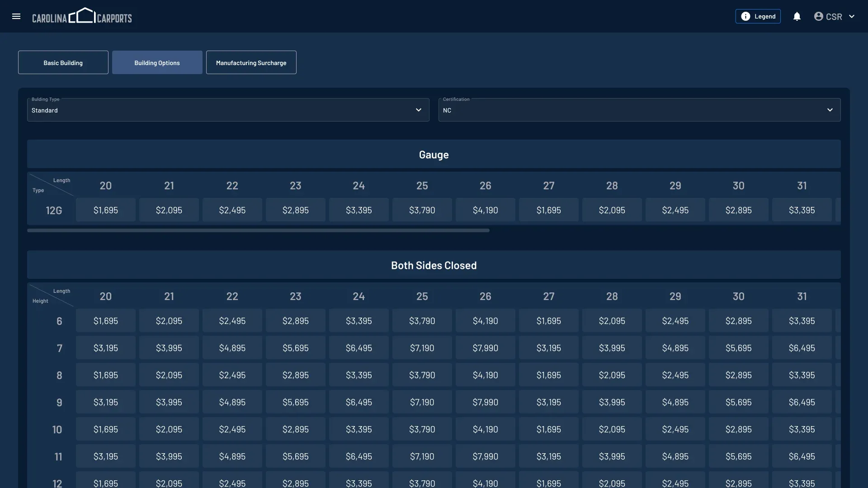Click height 8 $2,095 under length 28

612,375
